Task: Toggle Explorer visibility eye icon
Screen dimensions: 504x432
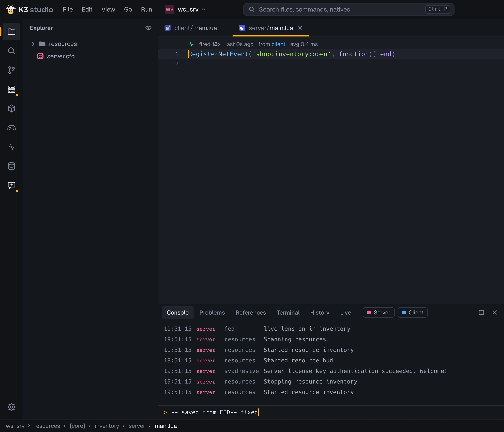Action: (x=148, y=28)
